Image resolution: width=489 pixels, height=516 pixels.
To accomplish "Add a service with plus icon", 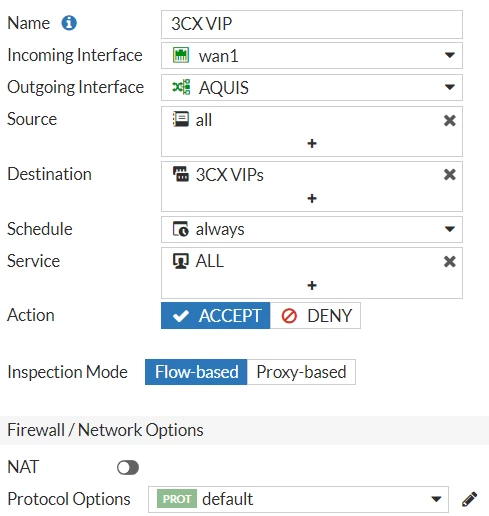I will pyautogui.click(x=312, y=286).
